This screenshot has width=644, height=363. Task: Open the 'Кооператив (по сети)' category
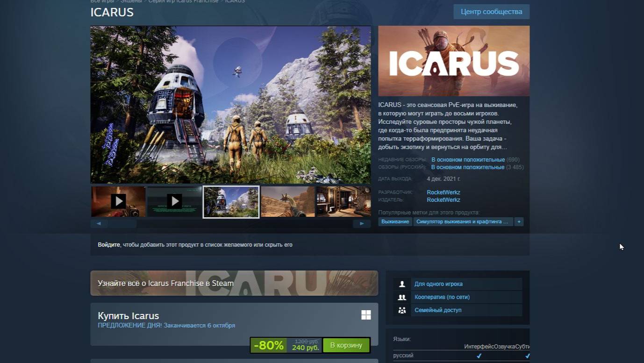(x=442, y=297)
